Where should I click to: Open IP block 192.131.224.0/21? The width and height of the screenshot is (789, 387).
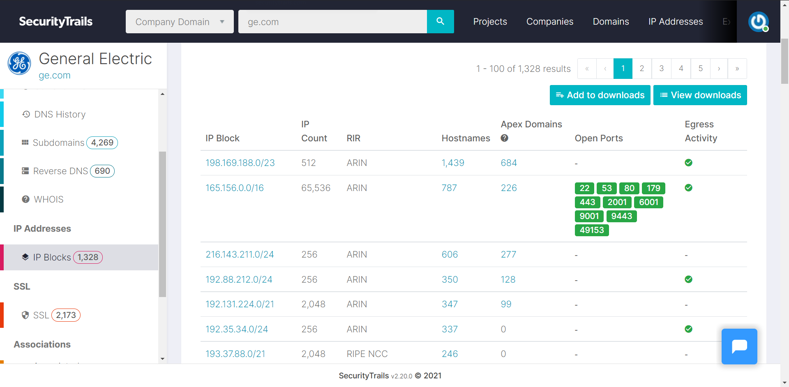pos(240,304)
